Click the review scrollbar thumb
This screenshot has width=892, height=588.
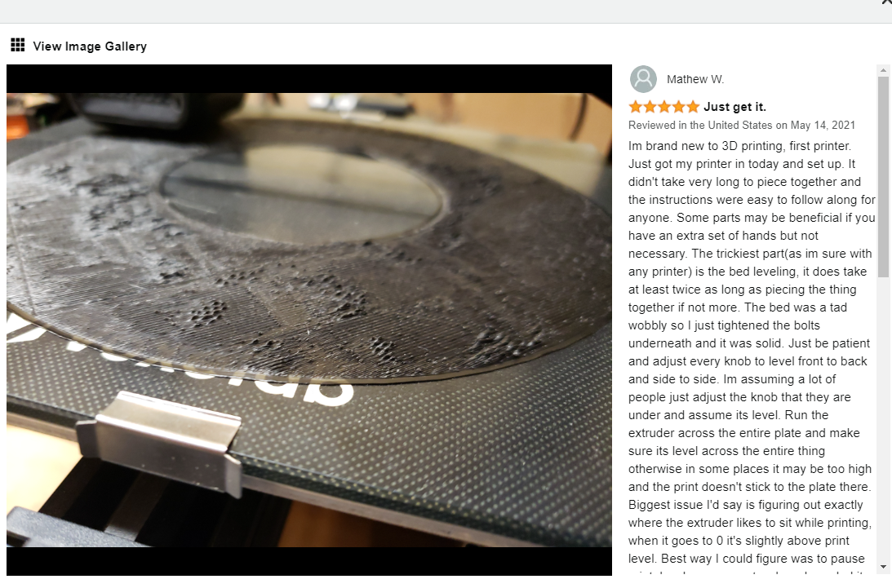click(883, 177)
